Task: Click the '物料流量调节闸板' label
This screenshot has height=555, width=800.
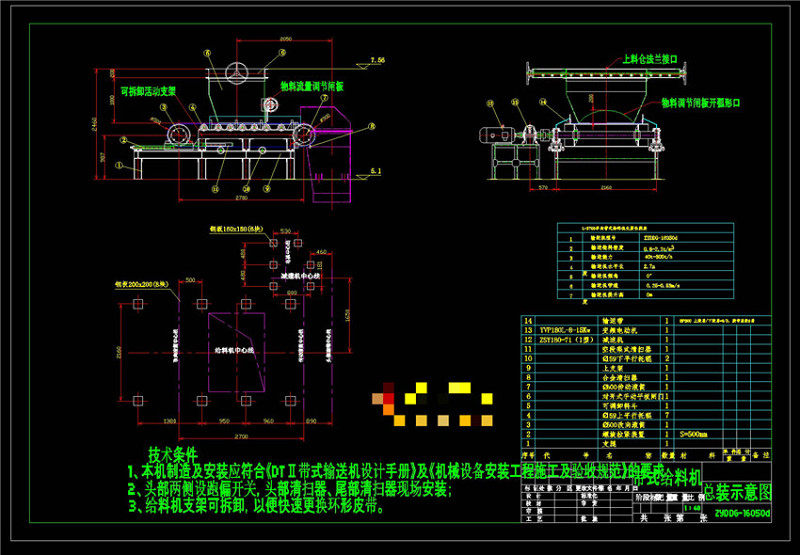Action: (312, 86)
